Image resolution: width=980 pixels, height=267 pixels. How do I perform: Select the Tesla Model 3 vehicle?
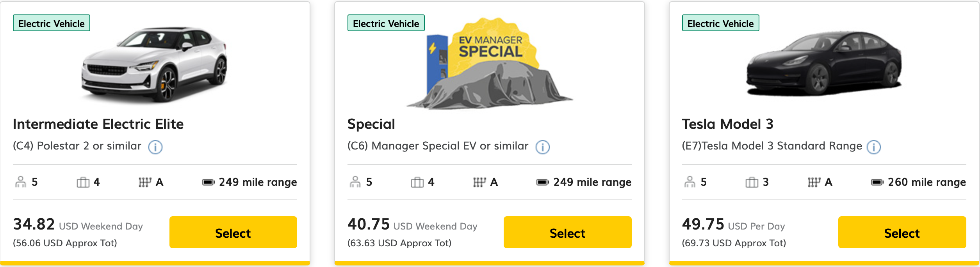tap(902, 233)
